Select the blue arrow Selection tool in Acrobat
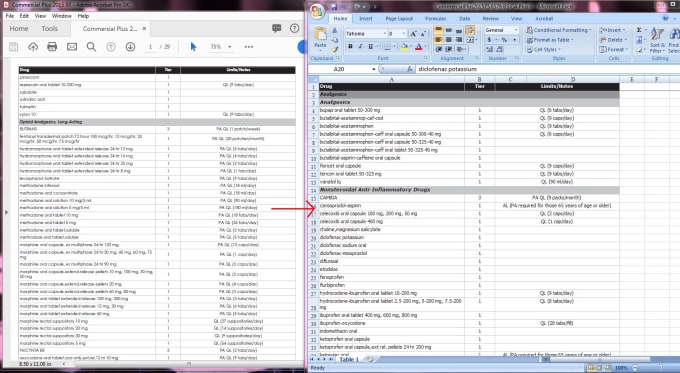The image size is (680, 373). [x=193, y=47]
